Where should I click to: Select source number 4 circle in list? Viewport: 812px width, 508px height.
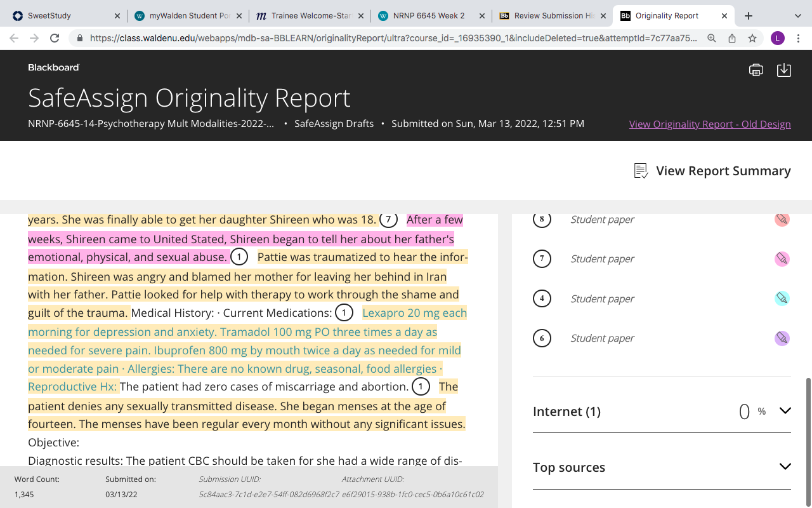click(x=542, y=298)
